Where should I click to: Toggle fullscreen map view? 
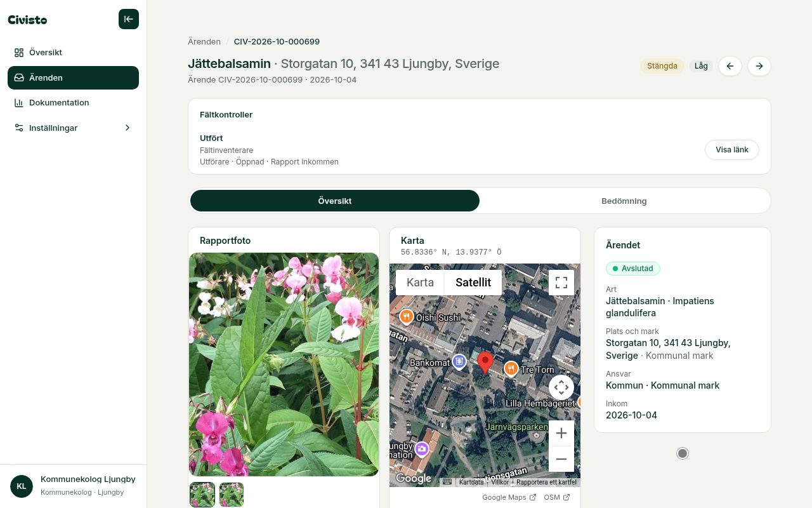pos(561,283)
